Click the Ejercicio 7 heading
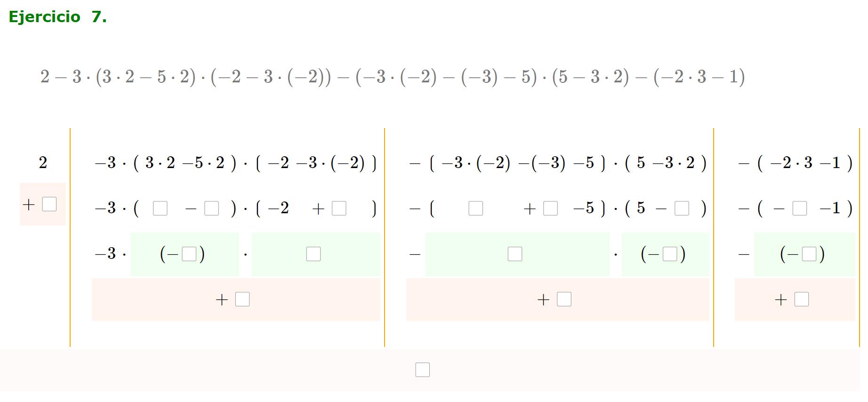This screenshot has width=868, height=402. click(57, 17)
